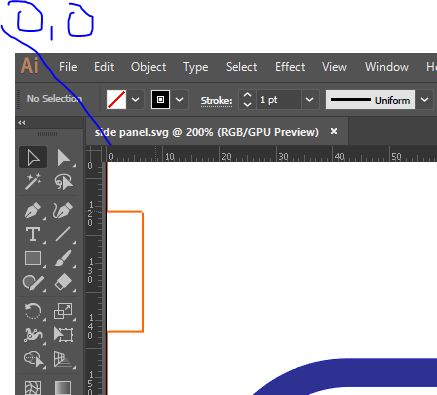Select the Pen tool
437x395 pixels.
(x=33, y=210)
